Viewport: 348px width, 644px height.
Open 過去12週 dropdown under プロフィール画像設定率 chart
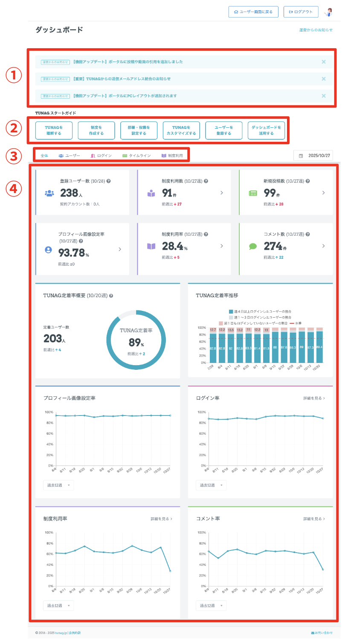58,486
